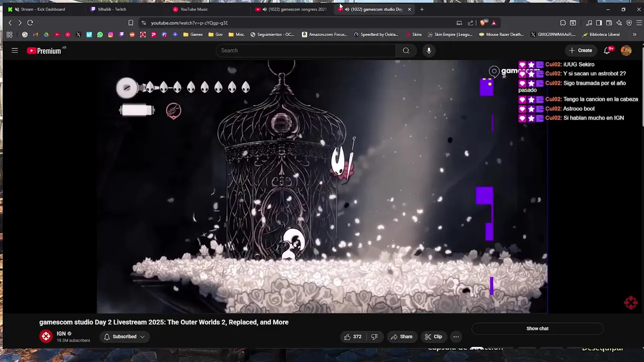The height and width of the screenshot is (362, 644).
Task: Show hidden bookmarks with the chevron
Action: pos(634,35)
